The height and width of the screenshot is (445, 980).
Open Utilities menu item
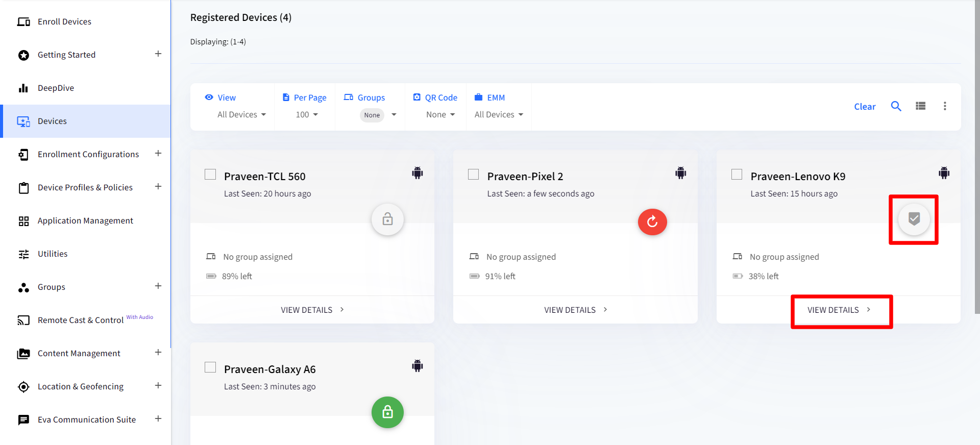click(x=85, y=254)
